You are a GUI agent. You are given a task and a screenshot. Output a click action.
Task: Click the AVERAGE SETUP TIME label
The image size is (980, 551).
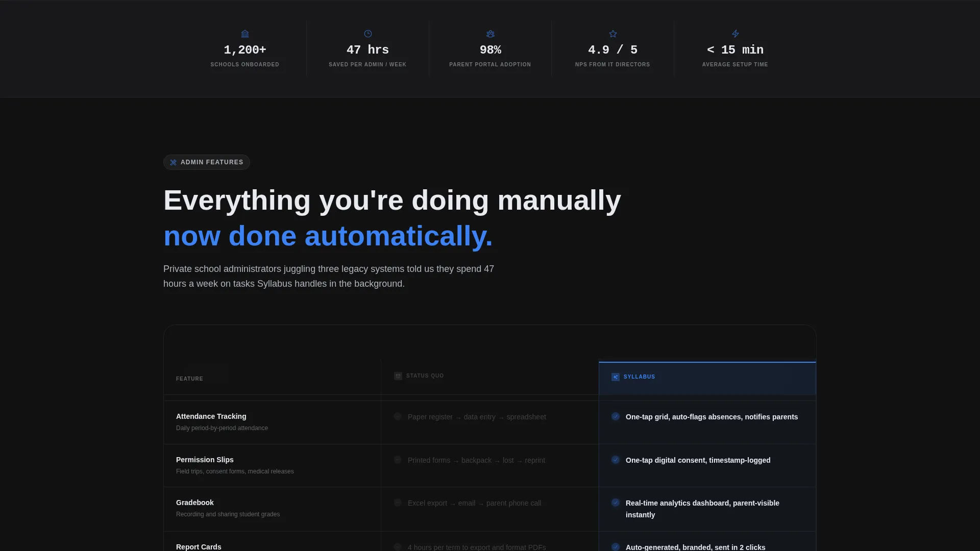tap(735, 65)
